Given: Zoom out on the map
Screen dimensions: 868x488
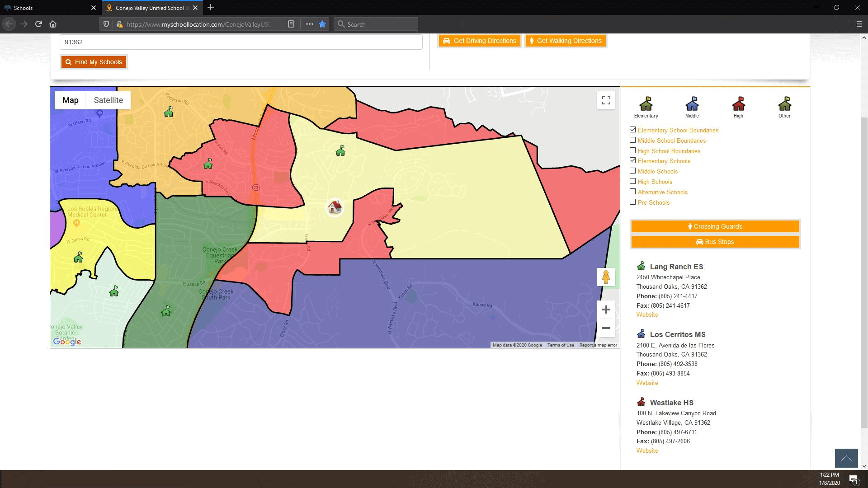Looking at the screenshot, I should point(606,328).
